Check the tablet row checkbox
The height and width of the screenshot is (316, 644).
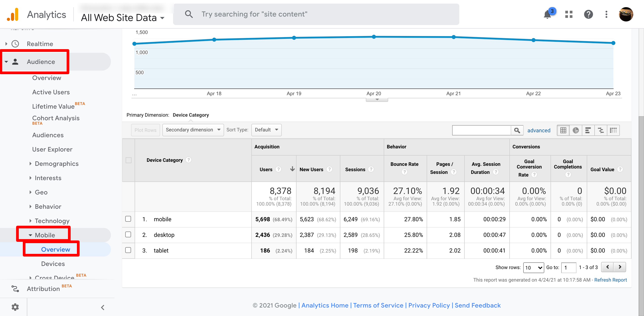pos(128,250)
